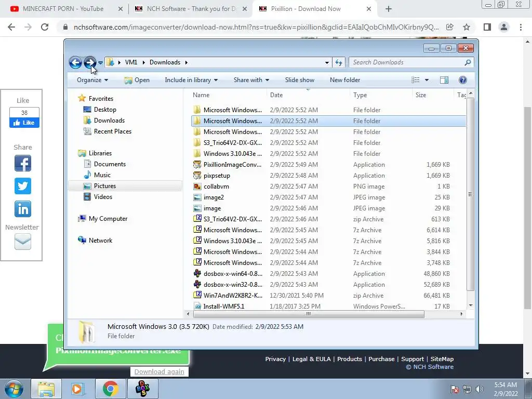Expand the Downloads breadcrumb arrow
This screenshot has height=399, width=532.
coord(187,62)
